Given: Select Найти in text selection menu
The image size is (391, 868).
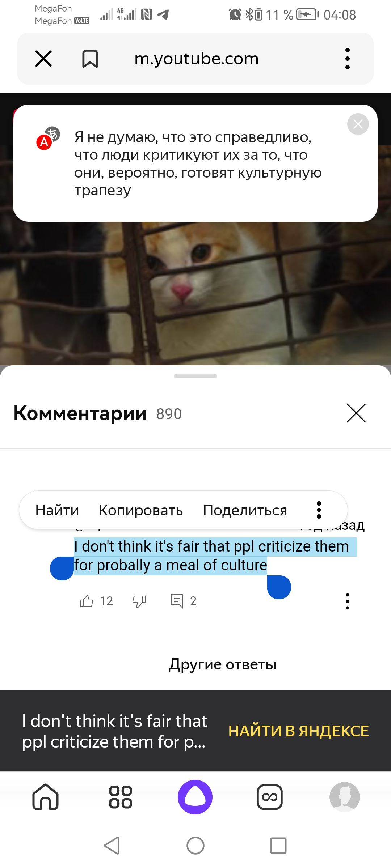Looking at the screenshot, I should [x=57, y=510].
